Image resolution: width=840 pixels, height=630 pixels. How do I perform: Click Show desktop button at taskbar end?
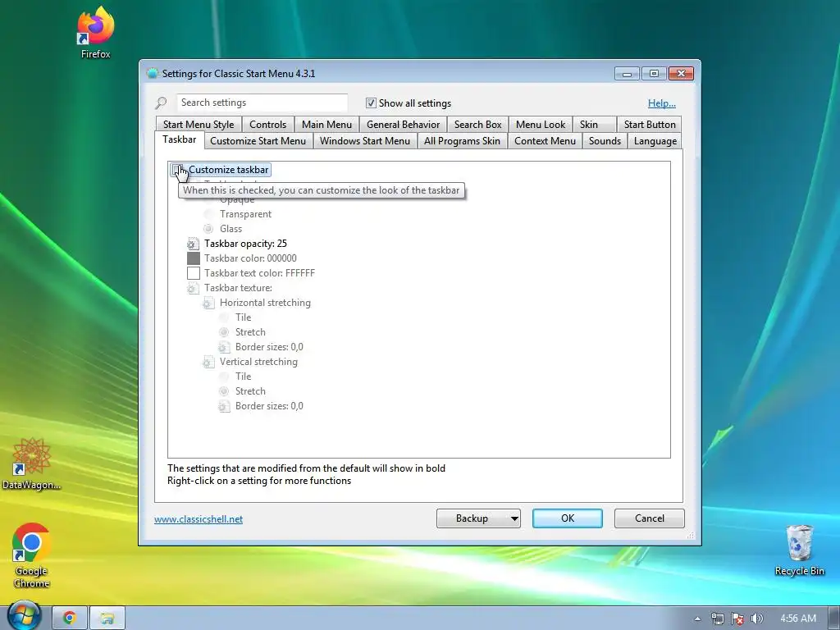834,618
